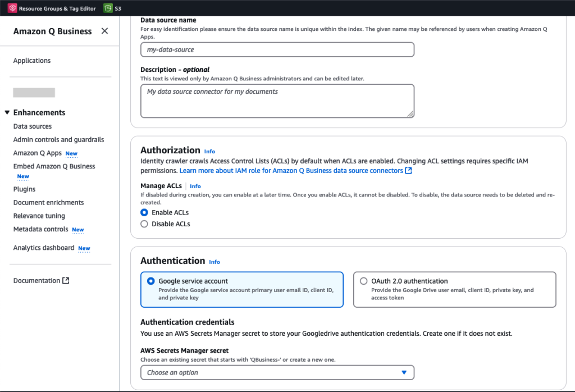The width and height of the screenshot is (575, 392).
Task: Open the Documentation link
Action: pos(37,280)
